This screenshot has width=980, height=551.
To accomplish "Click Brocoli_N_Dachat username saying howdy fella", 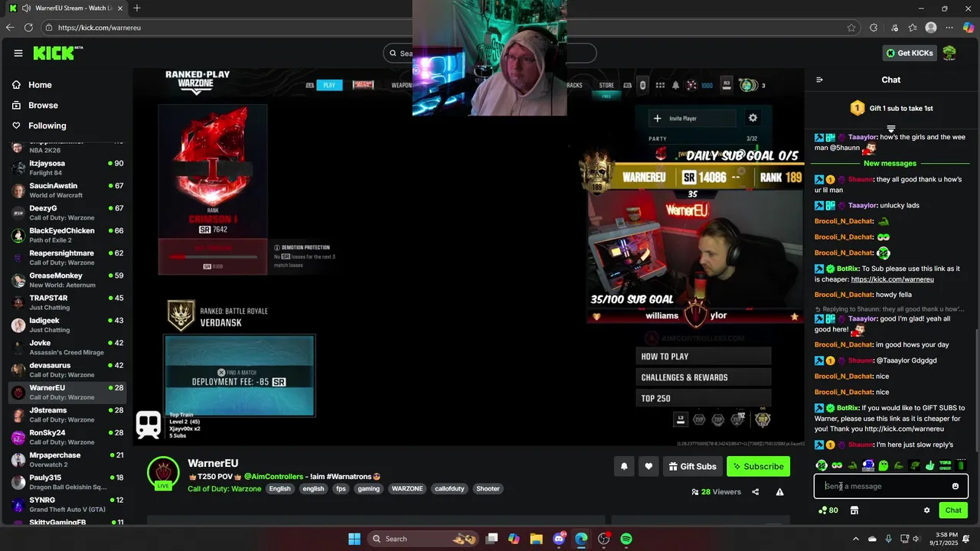I will tap(844, 295).
